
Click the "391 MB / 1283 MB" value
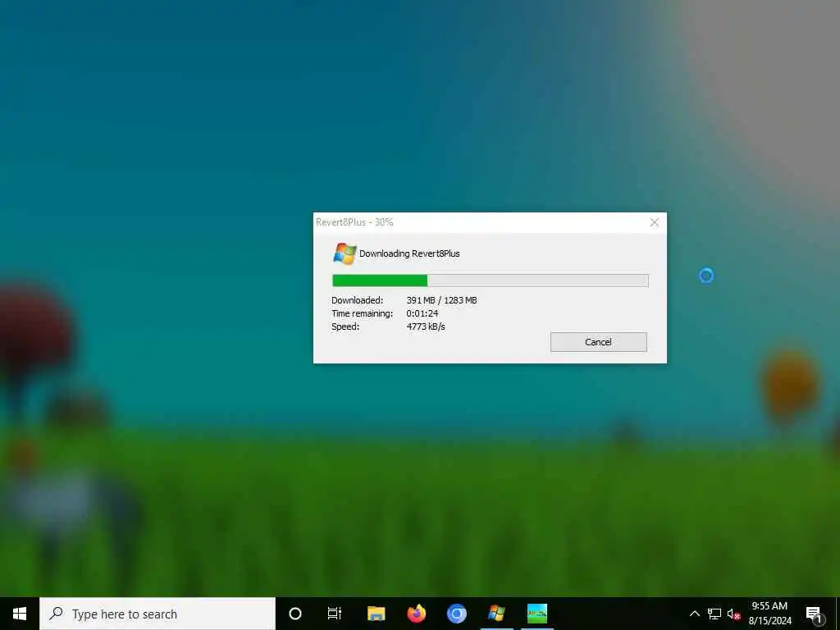pos(441,300)
